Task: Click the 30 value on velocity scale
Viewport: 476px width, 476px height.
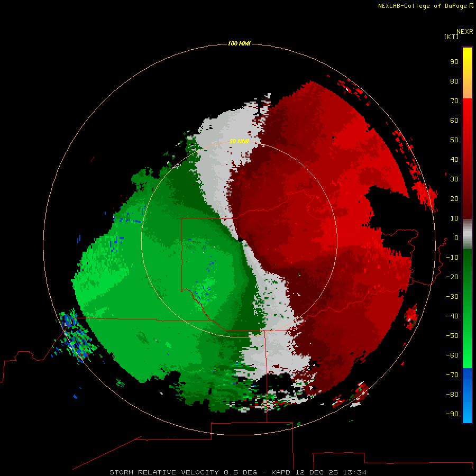Action: point(454,179)
